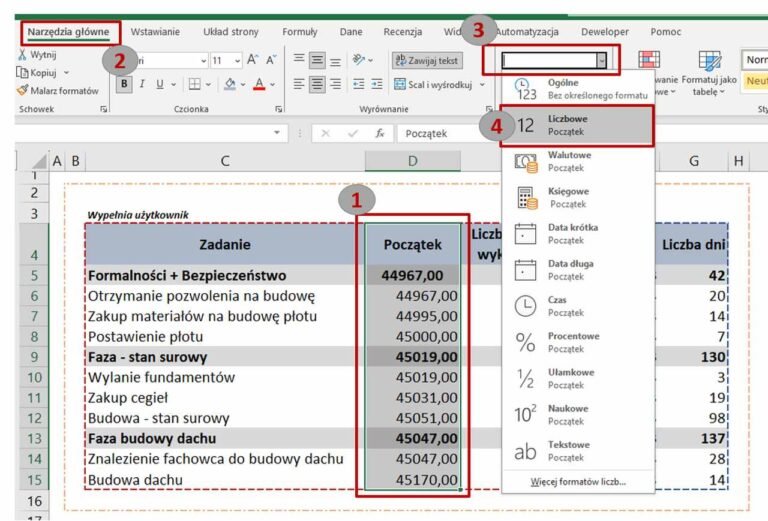Expand the Name Box dropdown arrow
768x521 pixels.
coord(277,133)
